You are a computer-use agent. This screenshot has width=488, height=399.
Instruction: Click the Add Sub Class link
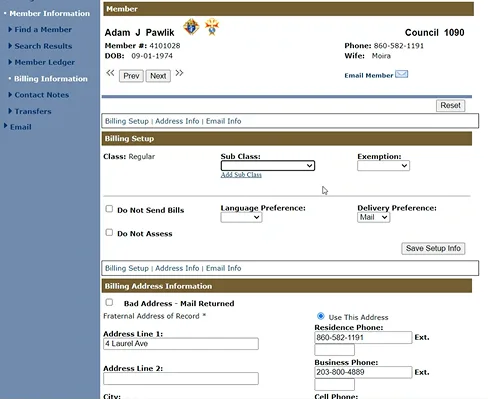click(241, 175)
